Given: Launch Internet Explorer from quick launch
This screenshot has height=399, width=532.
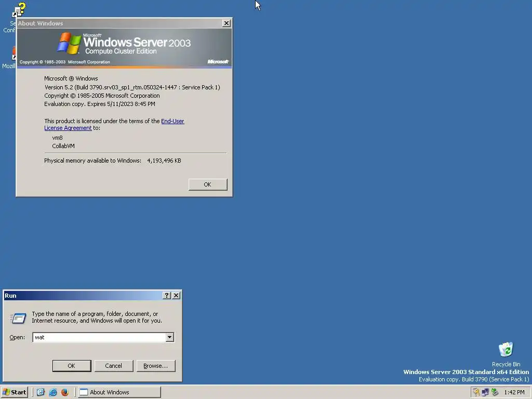Looking at the screenshot, I should [x=53, y=392].
